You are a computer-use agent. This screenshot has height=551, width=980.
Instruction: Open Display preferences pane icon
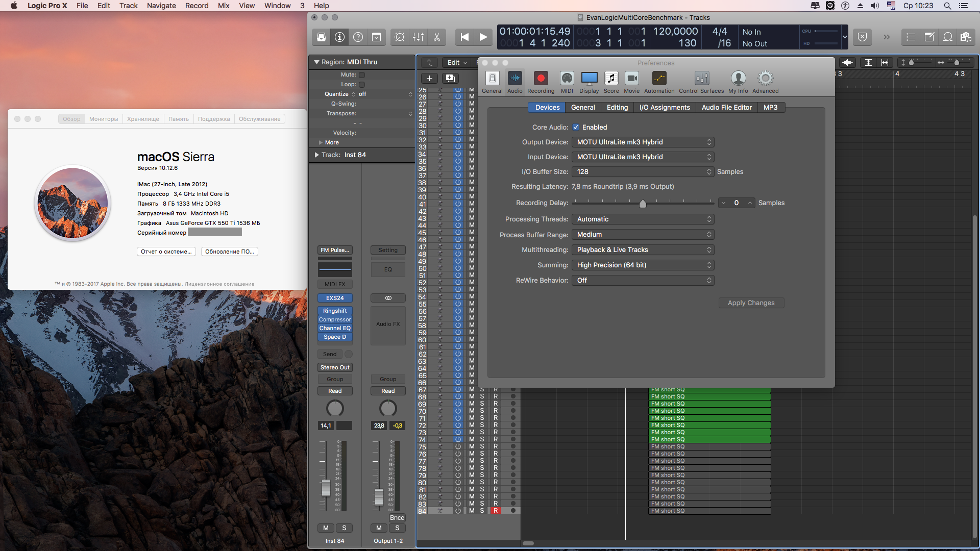(589, 82)
